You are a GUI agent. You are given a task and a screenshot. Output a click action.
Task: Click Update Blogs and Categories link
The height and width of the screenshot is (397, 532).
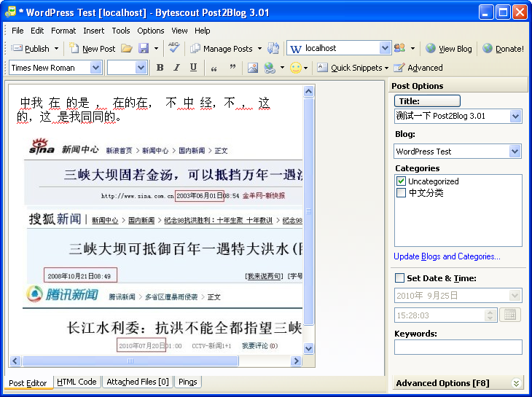point(447,256)
